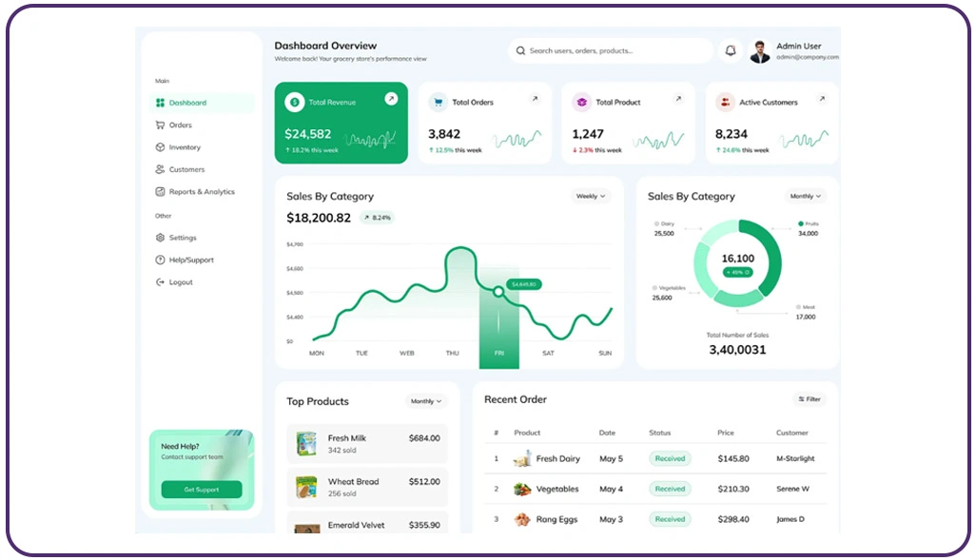Click the 45% badge inside donut chart
The width and height of the screenshot is (976, 560).
[737, 273]
